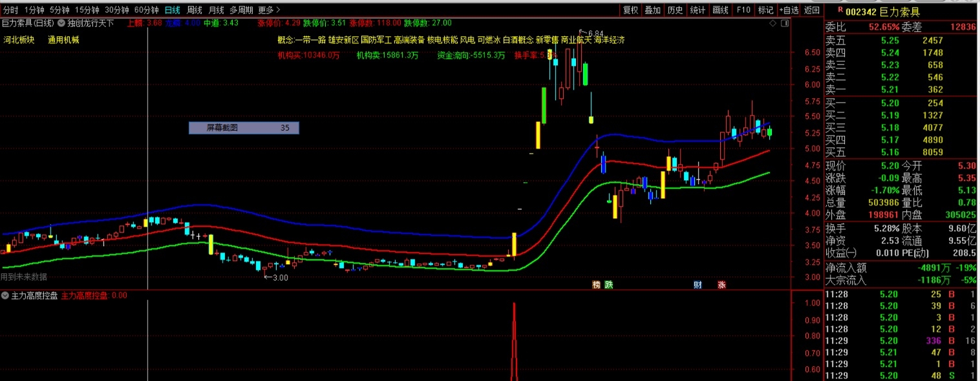Click the green 跌 event marker icon
Image resolution: width=980 pixels, height=381 pixels.
tap(608, 285)
